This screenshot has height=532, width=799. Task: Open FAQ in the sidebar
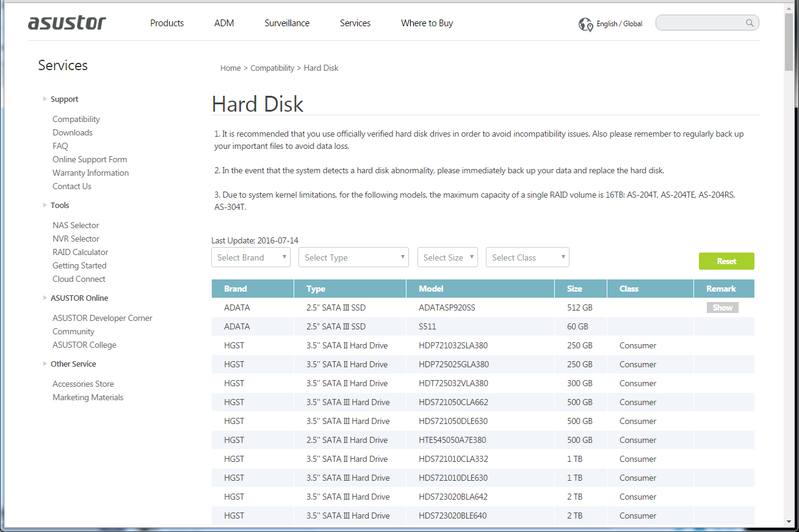pyautogui.click(x=60, y=146)
